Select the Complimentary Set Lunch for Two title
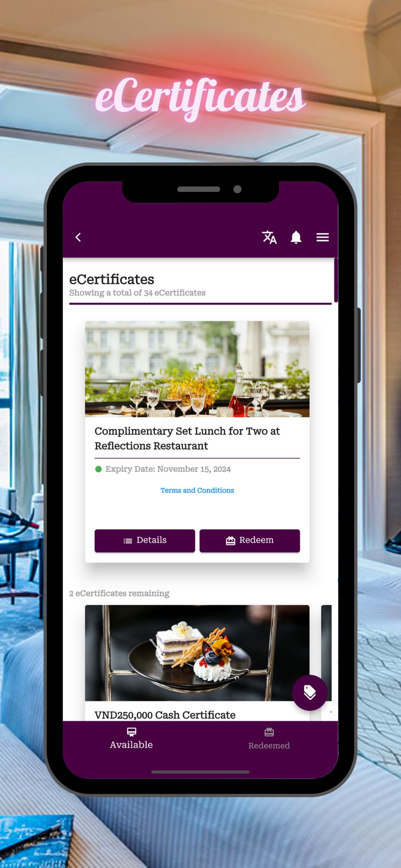 (x=187, y=438)
